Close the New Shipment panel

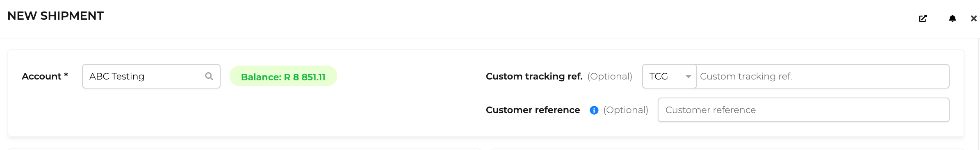point(973,18)
